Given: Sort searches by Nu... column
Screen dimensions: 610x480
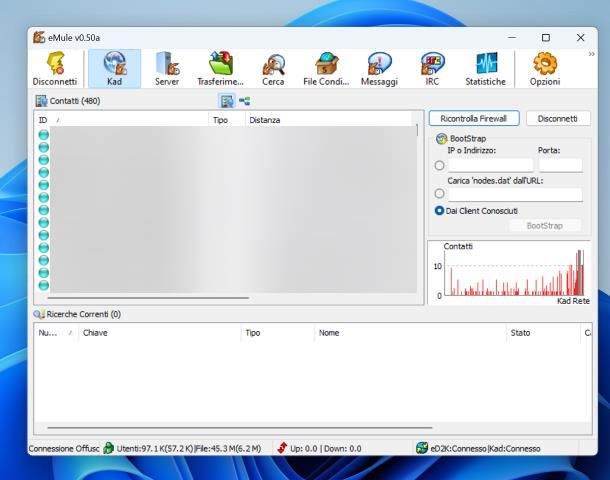Looking at the screenshot, I should pyautogui.click(x=56, y=333).
